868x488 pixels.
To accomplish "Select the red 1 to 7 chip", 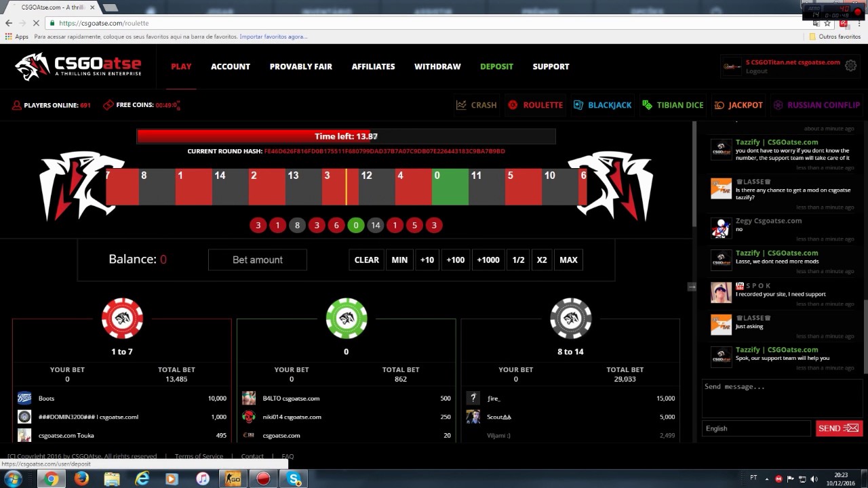I will click(122, 318).
